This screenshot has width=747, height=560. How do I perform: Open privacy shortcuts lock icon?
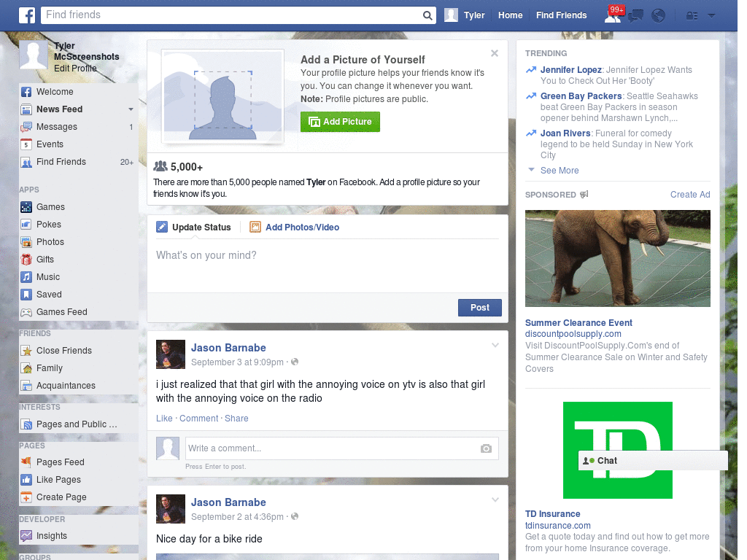point(692,16)
